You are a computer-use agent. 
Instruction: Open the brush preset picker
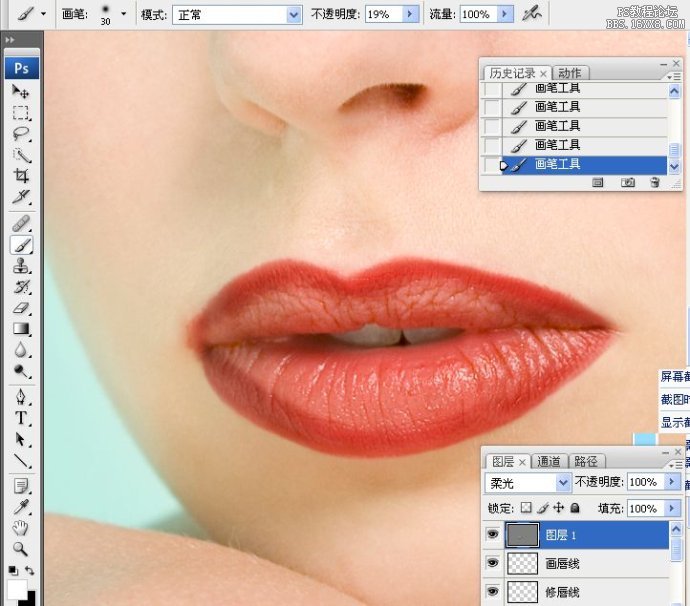point(124,14)
